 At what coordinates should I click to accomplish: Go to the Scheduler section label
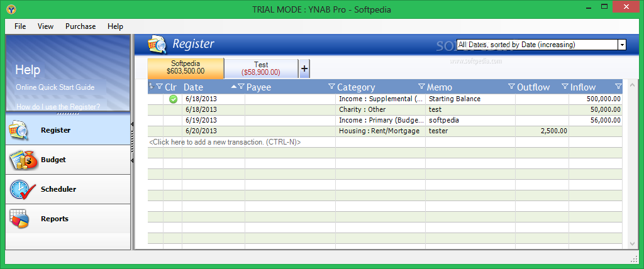58,189
